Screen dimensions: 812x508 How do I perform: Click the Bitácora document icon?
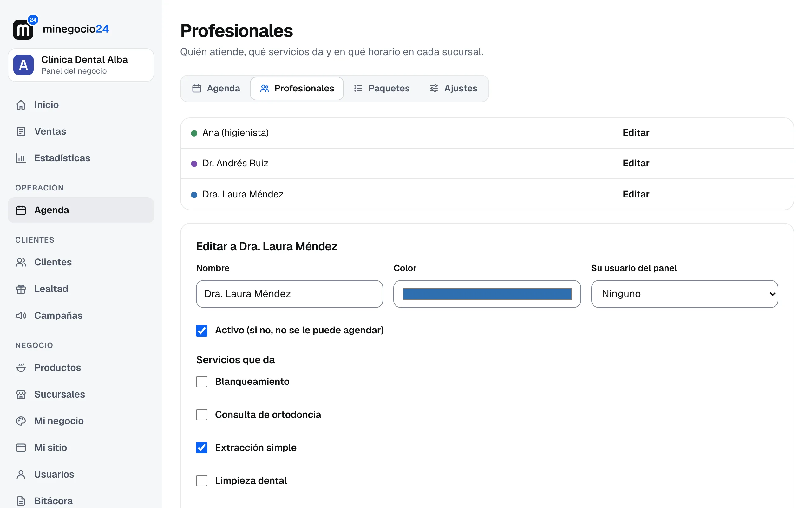pyautogui.click(x=21, y=501)
